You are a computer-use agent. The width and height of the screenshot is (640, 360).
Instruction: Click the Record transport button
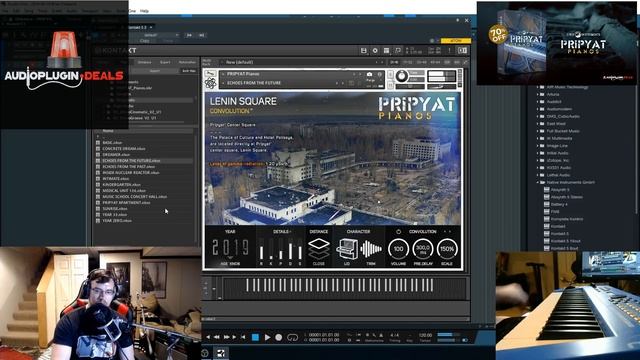tap(278, 337)
